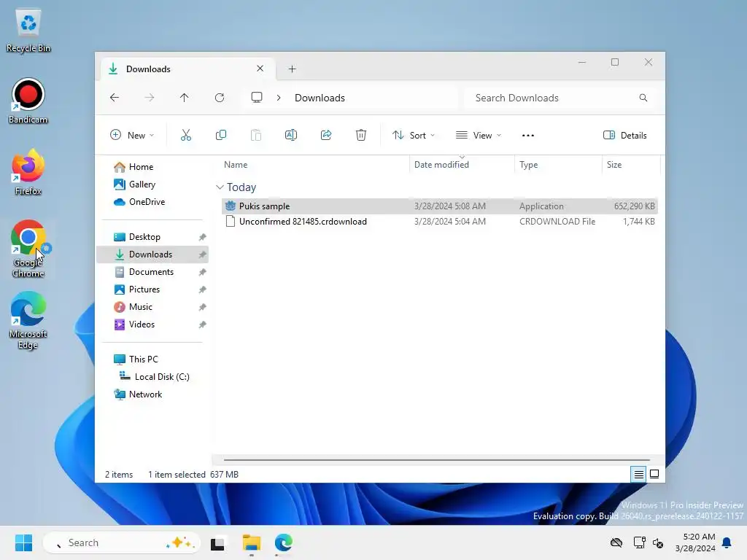The height and width of the screenshot is (560, 747).
Task: Click the Share icon in toolbar
Action: point(326,135)
